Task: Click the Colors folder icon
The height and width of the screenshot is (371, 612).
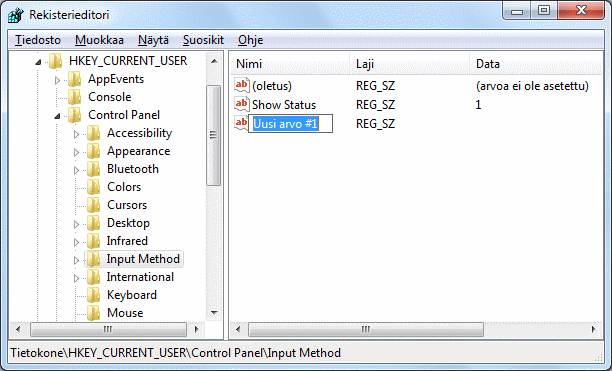Action: [x=93, y=187]
